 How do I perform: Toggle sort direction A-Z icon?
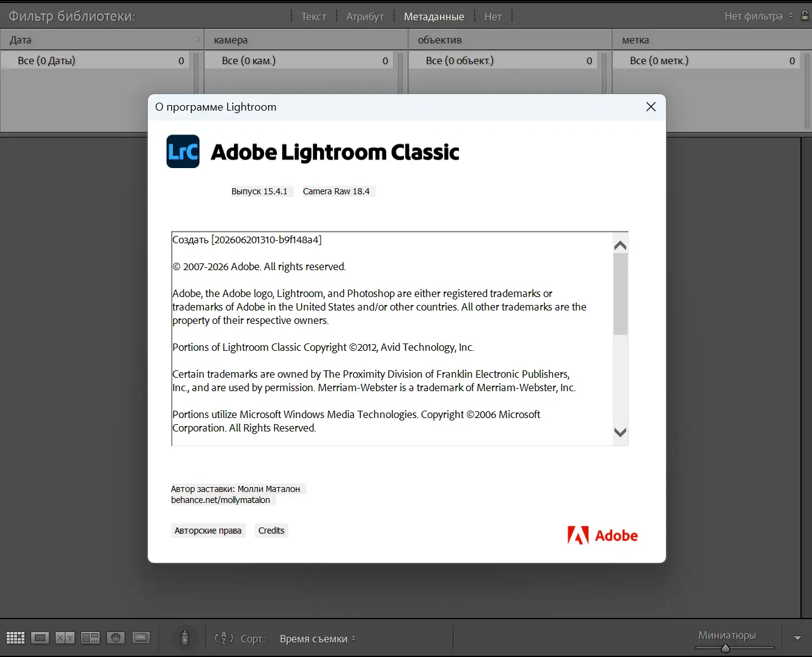(224, 638)
